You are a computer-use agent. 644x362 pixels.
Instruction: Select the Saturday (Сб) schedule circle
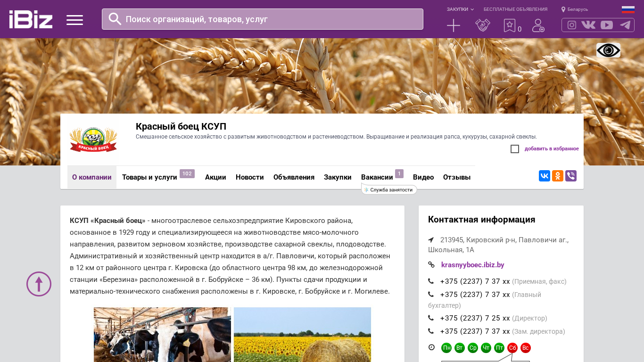pos(512,348)
